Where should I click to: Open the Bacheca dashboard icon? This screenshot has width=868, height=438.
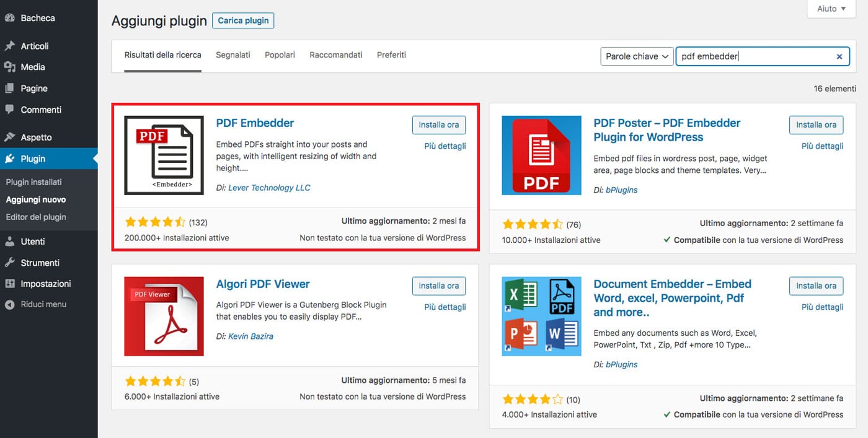[x=9, y=18]
